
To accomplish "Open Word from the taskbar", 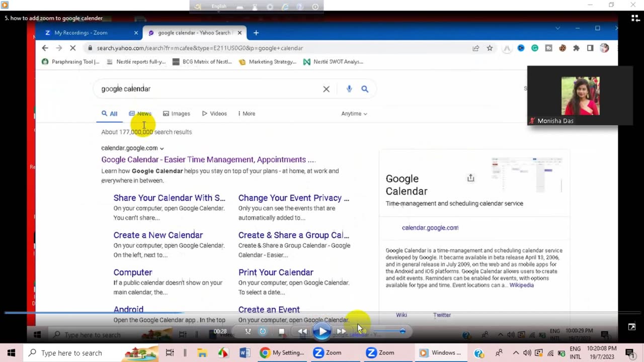I will (245, 353).
